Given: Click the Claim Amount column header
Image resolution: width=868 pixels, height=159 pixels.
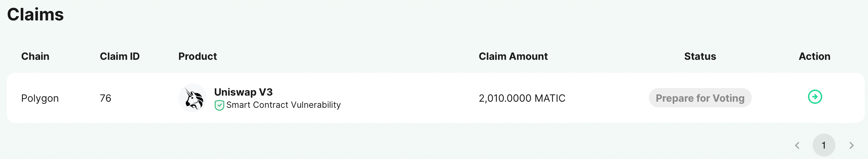Looking at the screenshot, I should click(x=513, y=56).
